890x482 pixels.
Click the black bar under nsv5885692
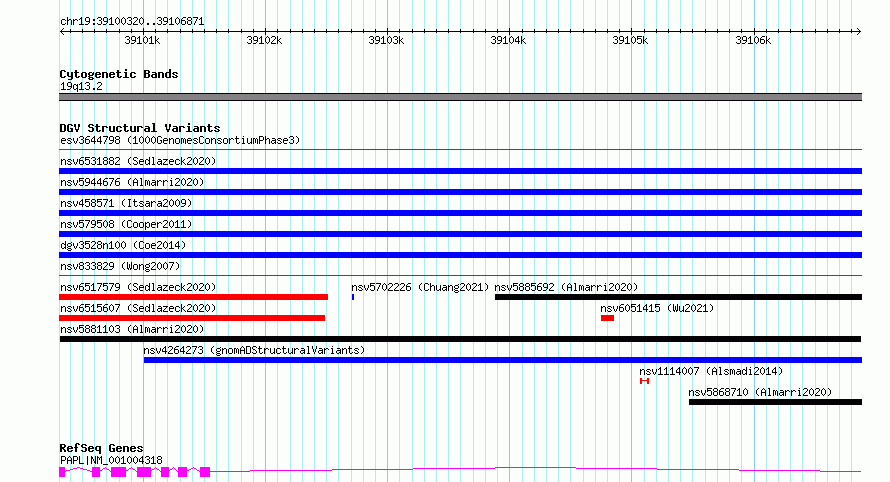click(x=678, y=297)
